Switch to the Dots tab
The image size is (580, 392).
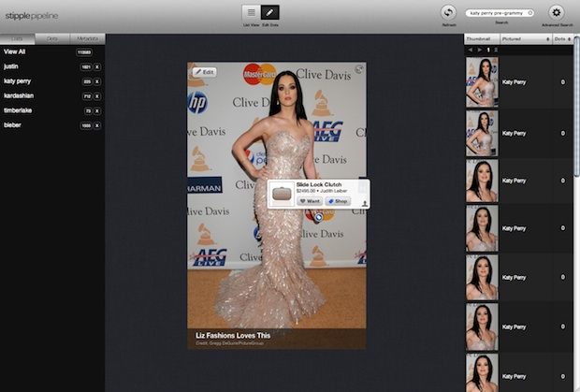[x=52, y=38]
